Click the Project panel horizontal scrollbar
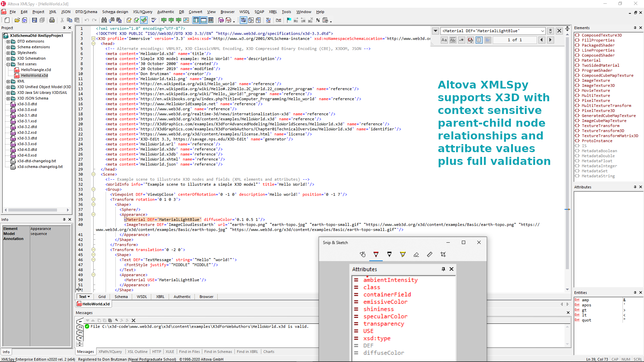The height and width of the screenshot is (362, 644). click(x=33, y=210)
